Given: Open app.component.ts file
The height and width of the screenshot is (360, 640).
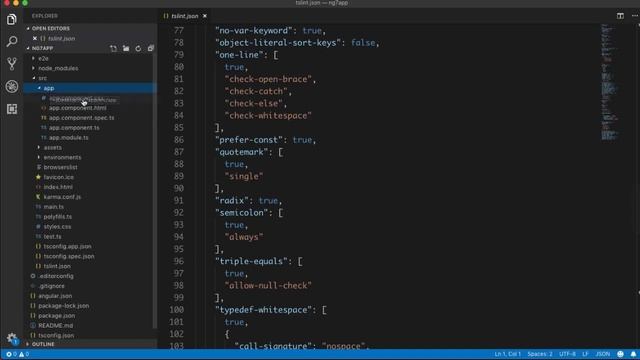Looking at the screenshot, I should point(74,127).
